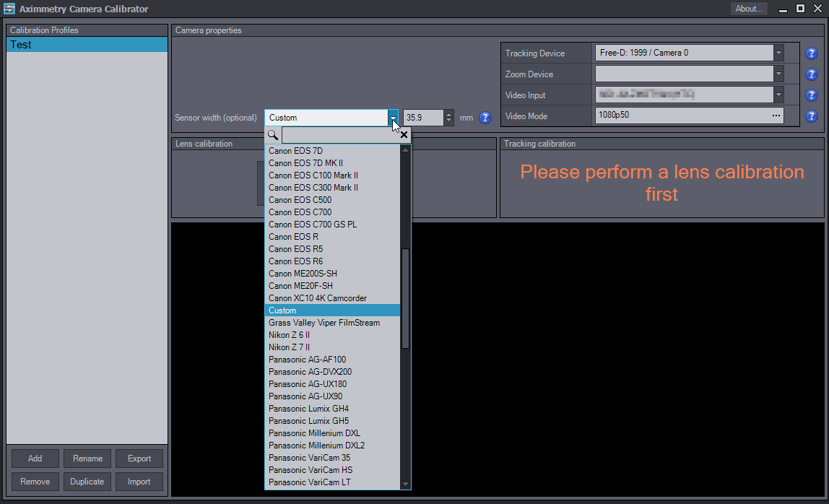Open help for Zoom Device
This screenshot has width=829, height=504.
pyautogui.click(x=811, y=74)
